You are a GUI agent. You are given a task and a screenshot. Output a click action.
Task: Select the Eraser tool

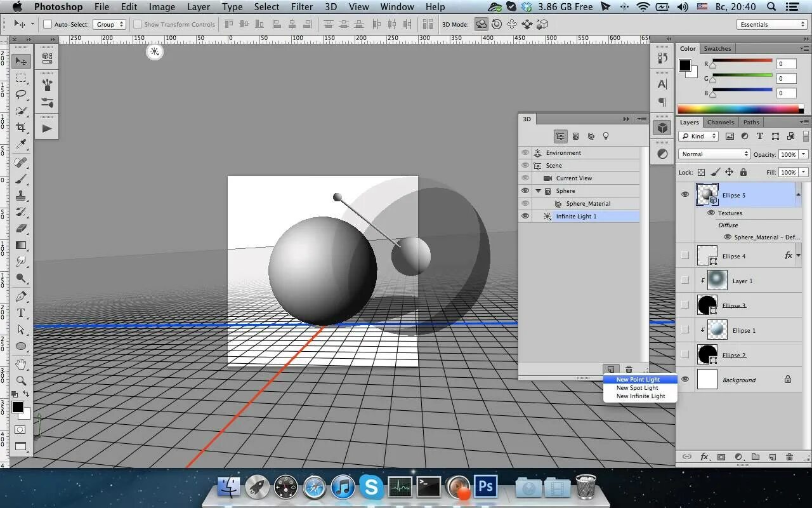(21, 229)
